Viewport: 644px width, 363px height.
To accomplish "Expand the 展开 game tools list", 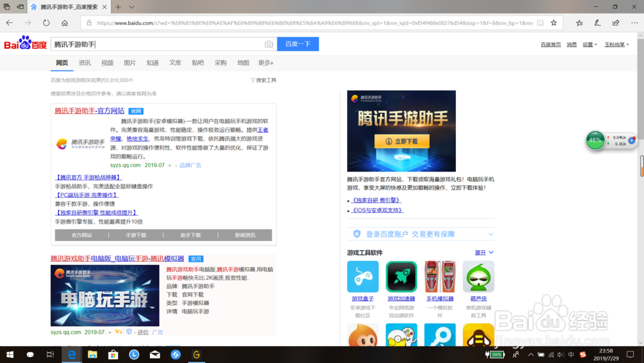I will [x=484, y=252].
